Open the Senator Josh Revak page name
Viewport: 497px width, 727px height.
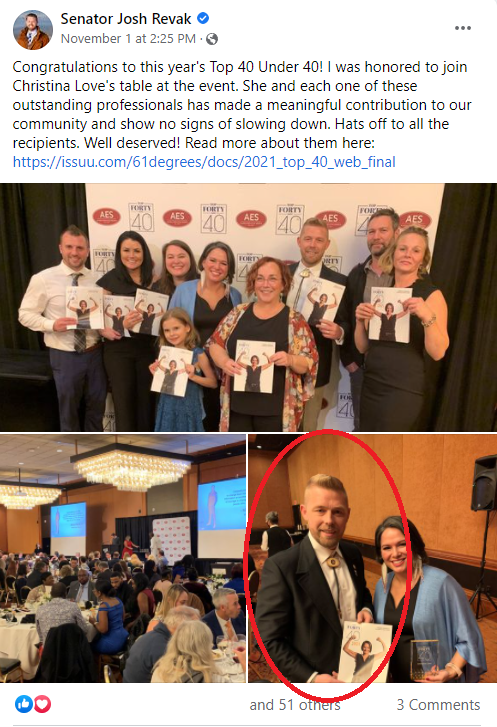(126, 19)
